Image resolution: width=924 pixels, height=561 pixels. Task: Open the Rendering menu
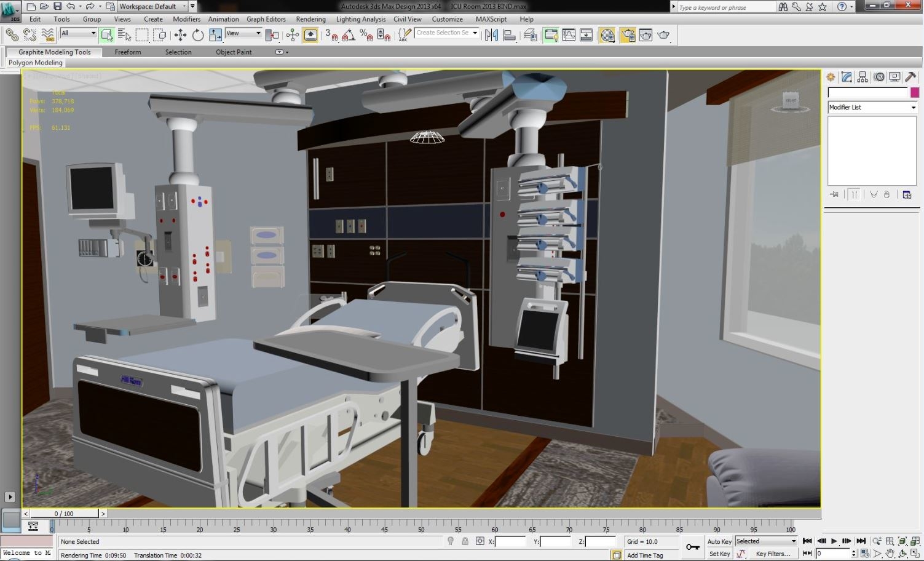tap(311, 19)
